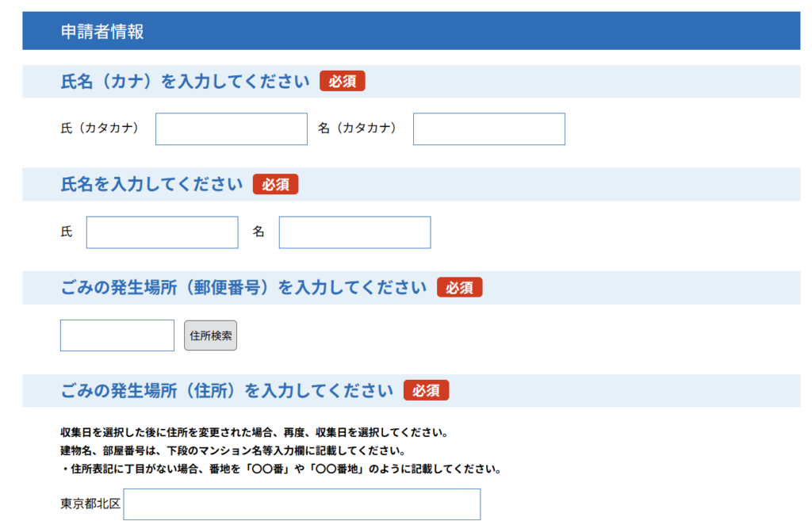Click the 名（カタカナ）field label
Image resolution: width=812 pixels, height=525 pixels.
coord(358,128)
